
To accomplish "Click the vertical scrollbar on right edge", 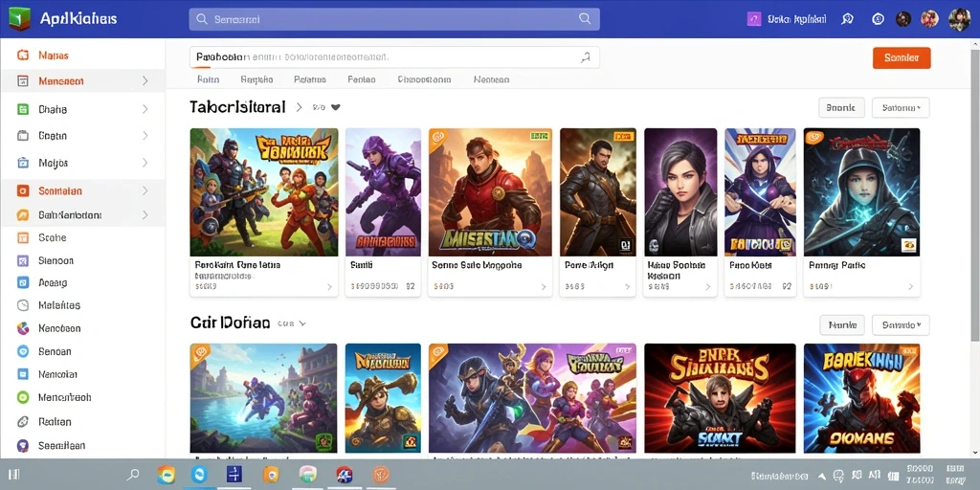I will tap(975, 193).
